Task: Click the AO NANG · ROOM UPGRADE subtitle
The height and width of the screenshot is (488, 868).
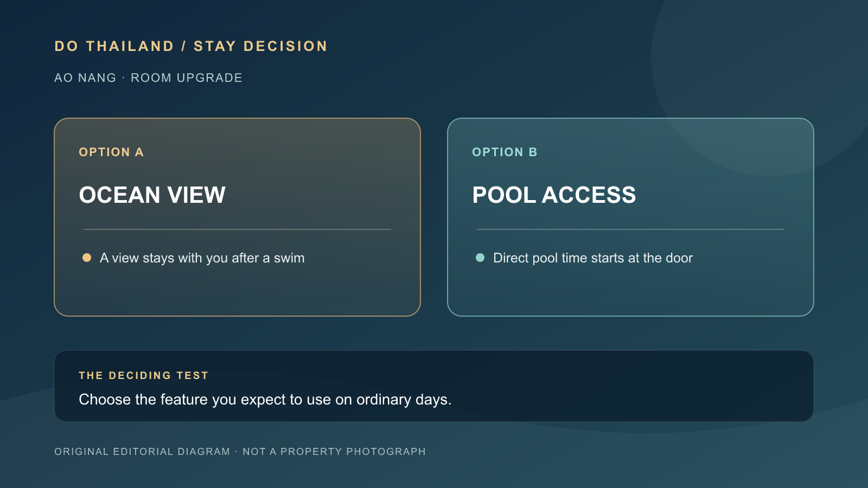Action: [148, 78]
